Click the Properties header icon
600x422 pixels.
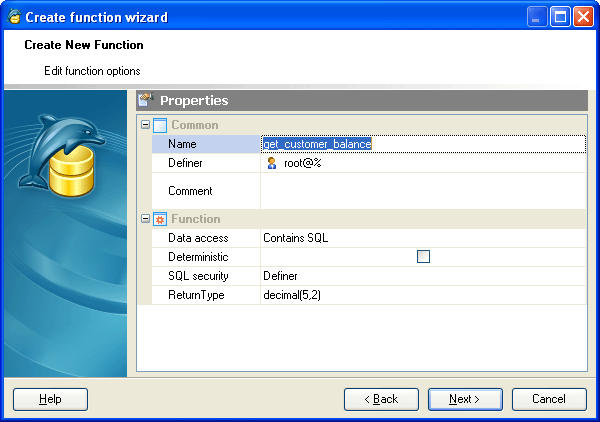pos(146,100)
